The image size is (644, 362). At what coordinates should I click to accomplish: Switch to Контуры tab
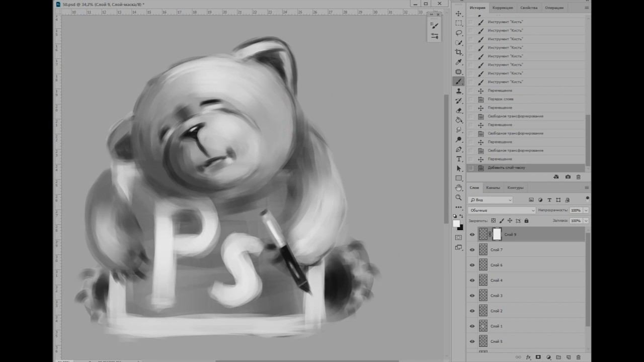coord(515,188)
